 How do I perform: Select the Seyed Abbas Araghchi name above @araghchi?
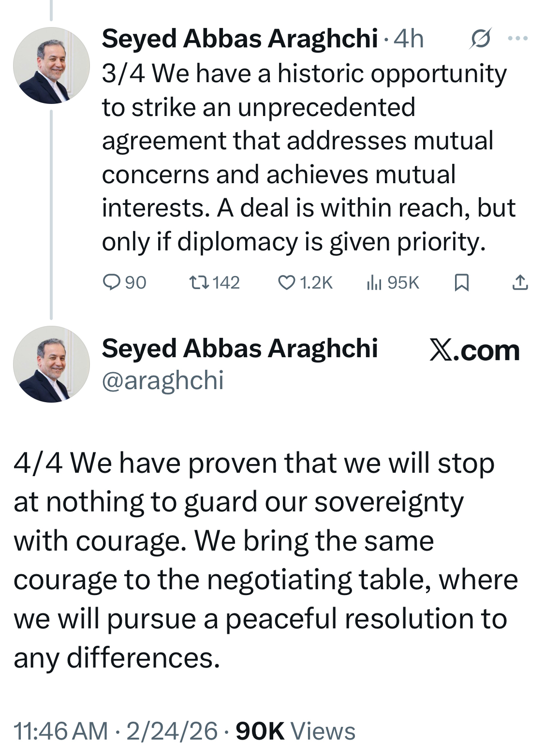tap(239, 349)
